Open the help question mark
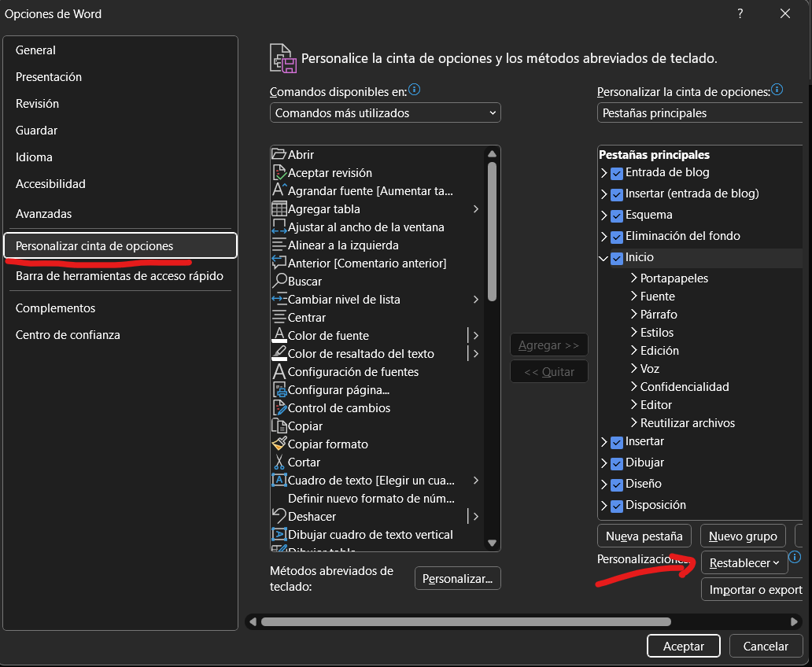Viewport: 812px width, 667px height. pyautogui.click(x=740, y=14)
